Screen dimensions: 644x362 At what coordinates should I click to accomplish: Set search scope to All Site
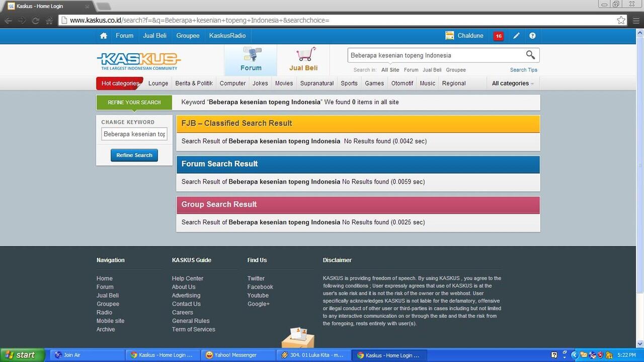390,70
